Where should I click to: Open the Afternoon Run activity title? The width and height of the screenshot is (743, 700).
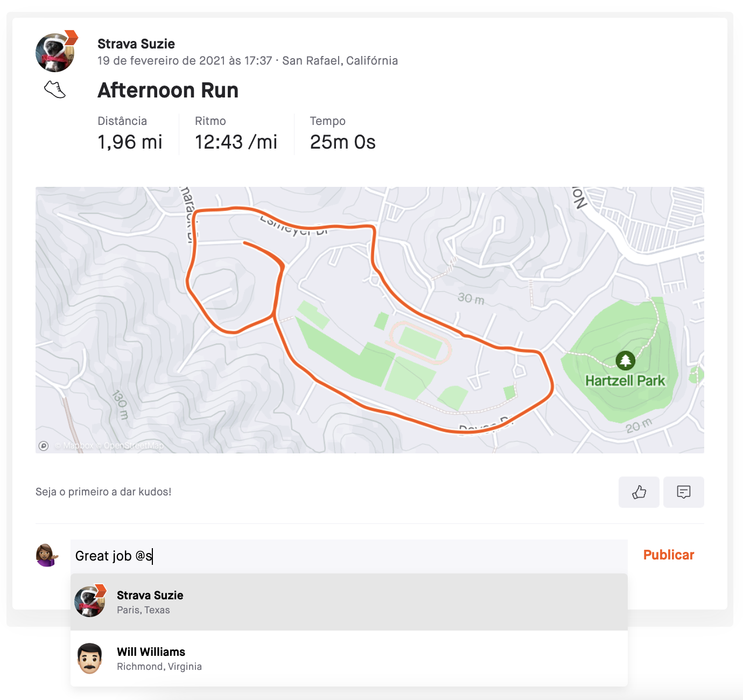(168, 90)
